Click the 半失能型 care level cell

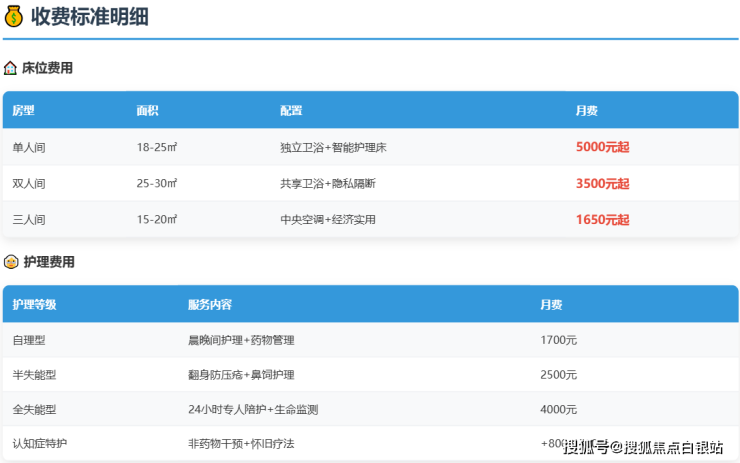[x=34, y=375]
